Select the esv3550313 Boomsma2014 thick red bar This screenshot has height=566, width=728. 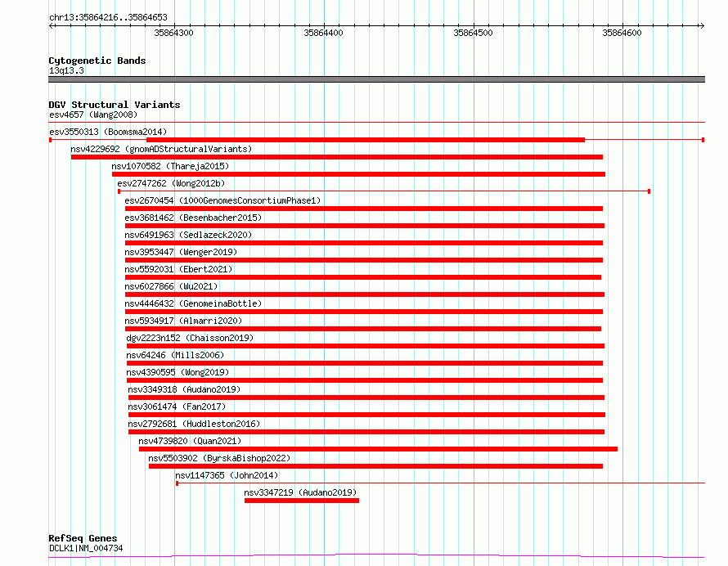pyautogui.click(x=366, y=140)
